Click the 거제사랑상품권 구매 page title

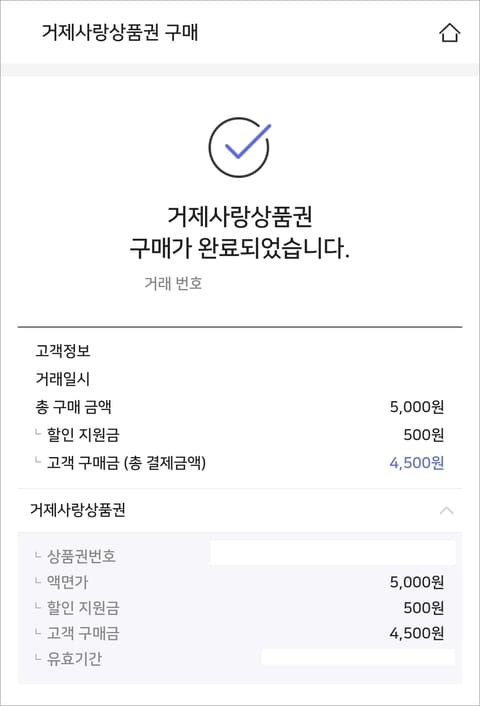[120, 32]
